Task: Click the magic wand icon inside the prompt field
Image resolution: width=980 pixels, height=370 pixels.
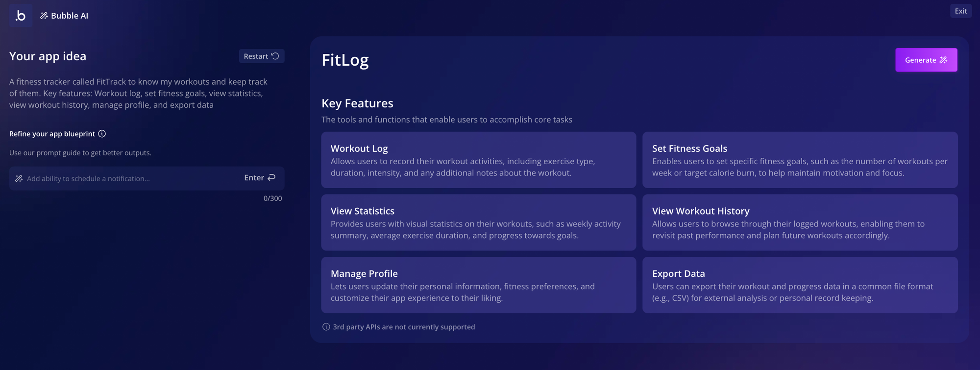Action: click(19, 178)
